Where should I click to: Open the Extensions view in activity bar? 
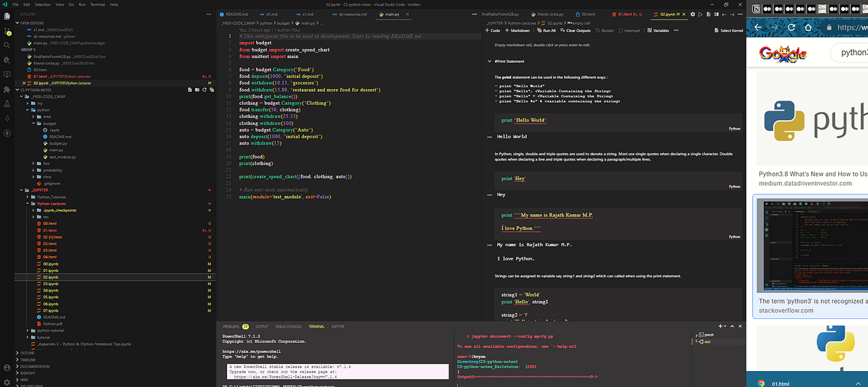pos(8,89)
